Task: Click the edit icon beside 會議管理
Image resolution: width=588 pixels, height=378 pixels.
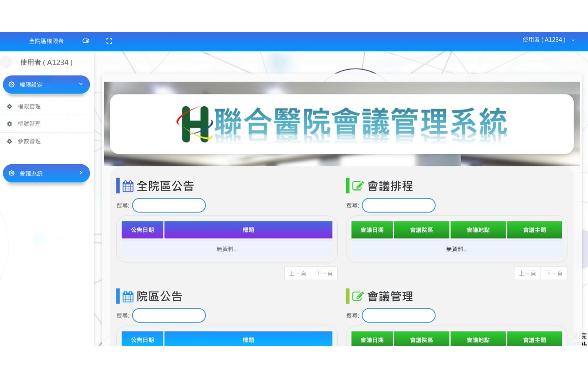Action: coord(358,297)
